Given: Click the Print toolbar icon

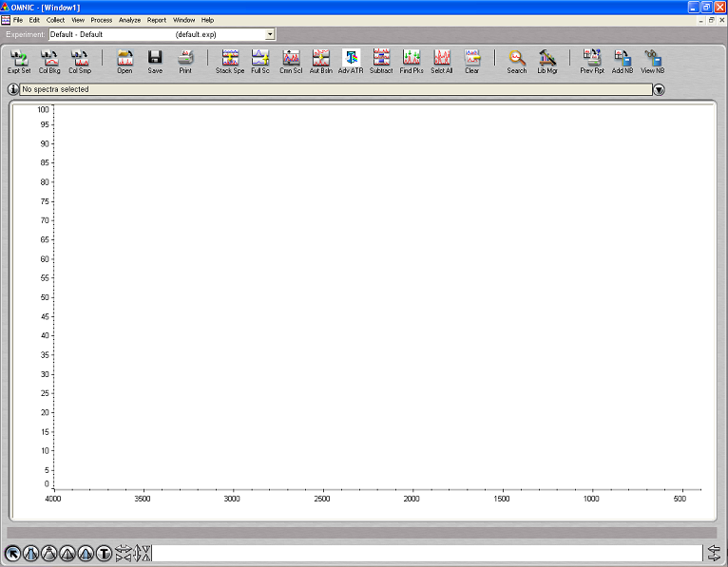Looking at the screenshot, I should 185,61.
